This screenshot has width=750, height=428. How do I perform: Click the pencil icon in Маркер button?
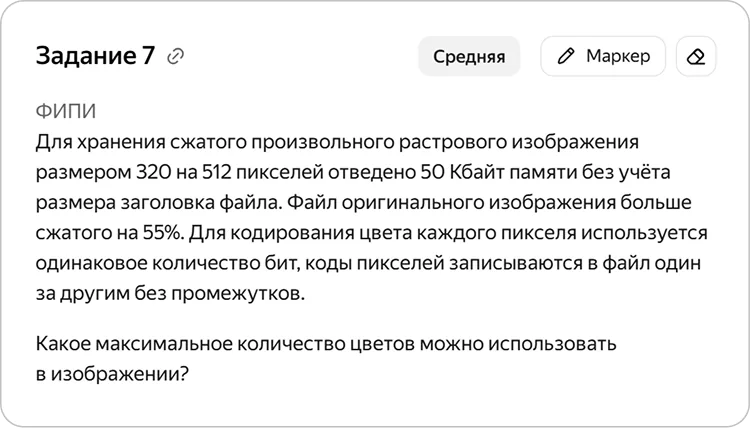(x=566, y=56)
